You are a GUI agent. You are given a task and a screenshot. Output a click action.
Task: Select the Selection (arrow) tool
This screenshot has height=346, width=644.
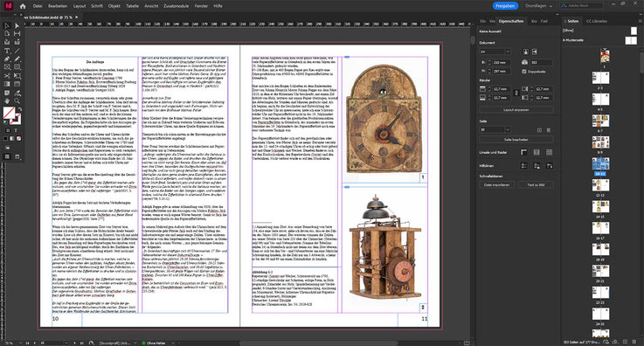pyautogui.click(x=7, y=25)
